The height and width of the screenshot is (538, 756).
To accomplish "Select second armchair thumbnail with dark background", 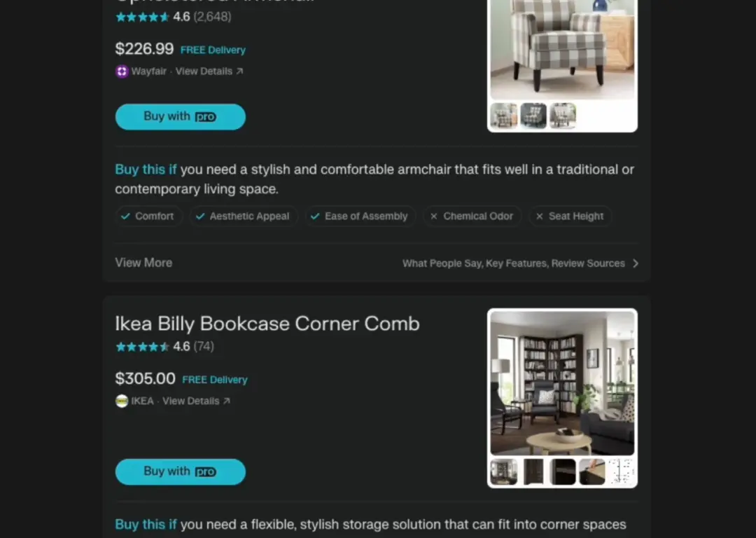I will 533,116.
